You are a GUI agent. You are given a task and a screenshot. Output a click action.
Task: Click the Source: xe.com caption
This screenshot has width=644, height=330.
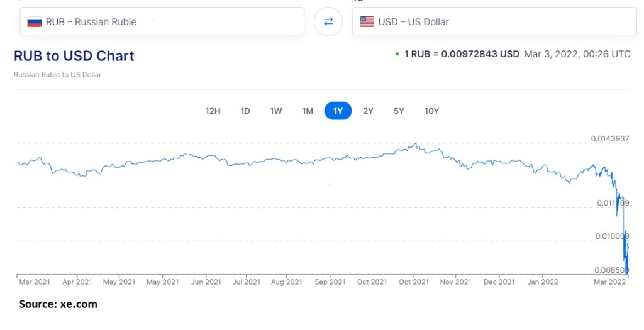click(x=58, y=304)
